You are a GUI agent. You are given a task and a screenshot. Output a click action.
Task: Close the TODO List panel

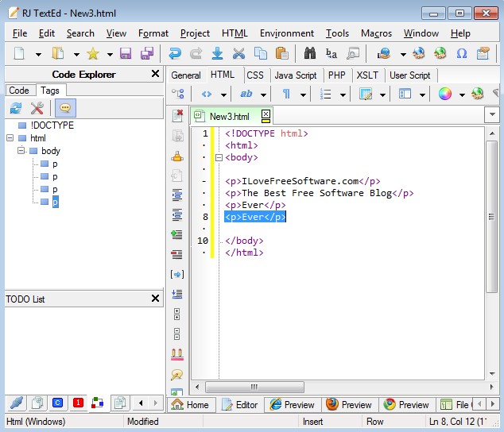click(155, 299)
